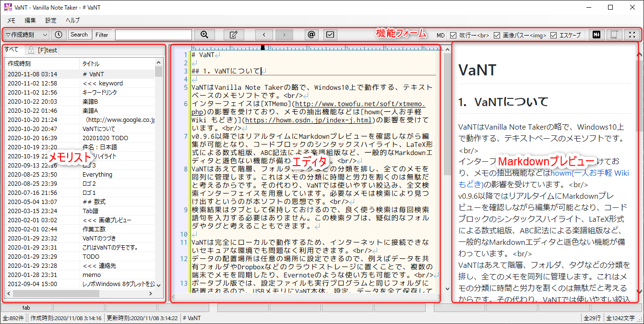Click the tab marker on editor ruler

262,48
